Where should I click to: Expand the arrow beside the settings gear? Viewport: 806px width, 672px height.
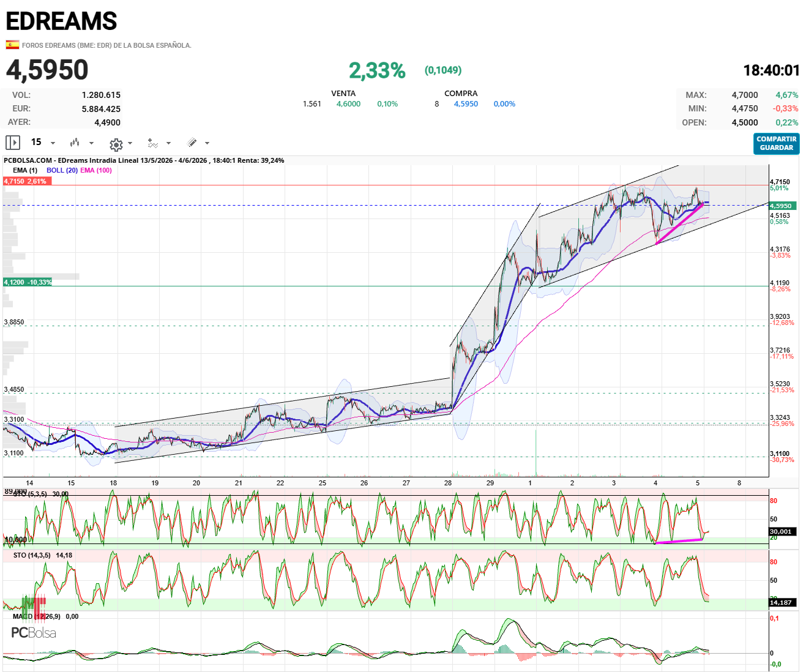(130, 143)
